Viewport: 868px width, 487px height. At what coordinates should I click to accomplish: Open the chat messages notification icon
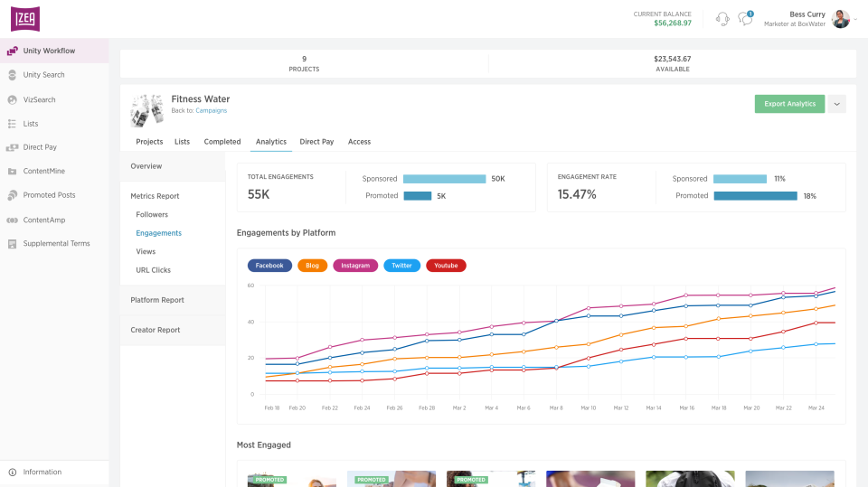[746, 19]
